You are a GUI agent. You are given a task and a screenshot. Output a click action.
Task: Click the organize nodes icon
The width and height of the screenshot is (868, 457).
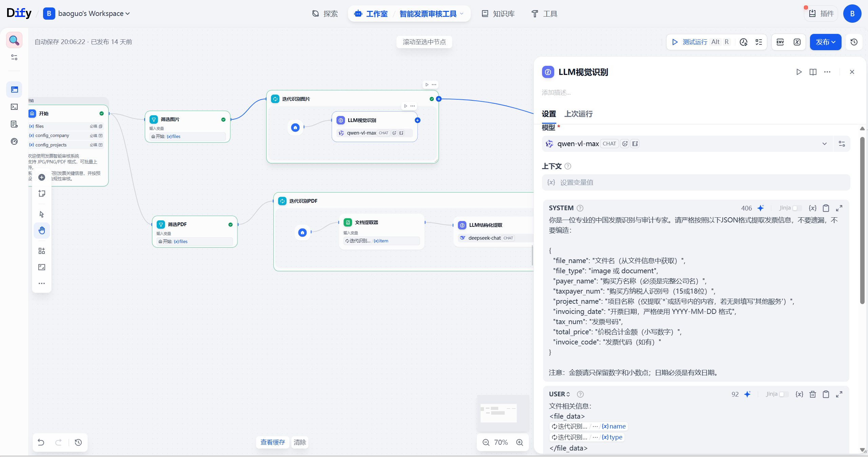(x=42, y=251)
